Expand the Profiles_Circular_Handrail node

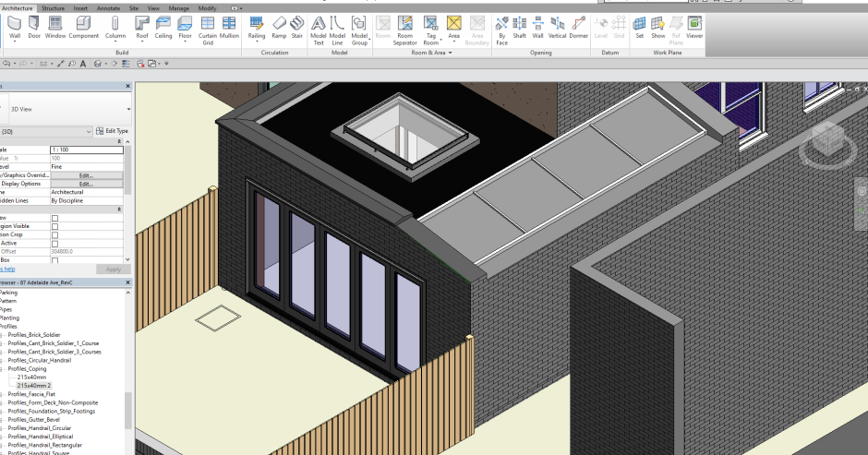(x=2, y=360)
